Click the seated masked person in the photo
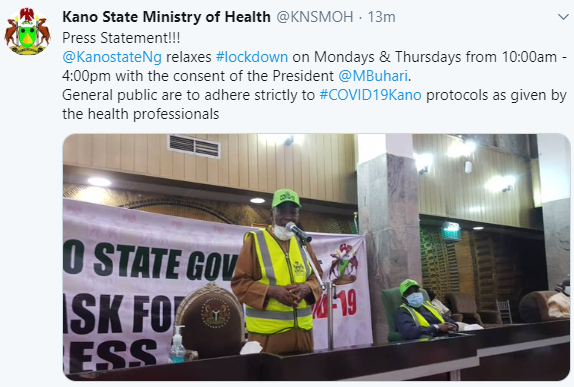 click(420, 311)
